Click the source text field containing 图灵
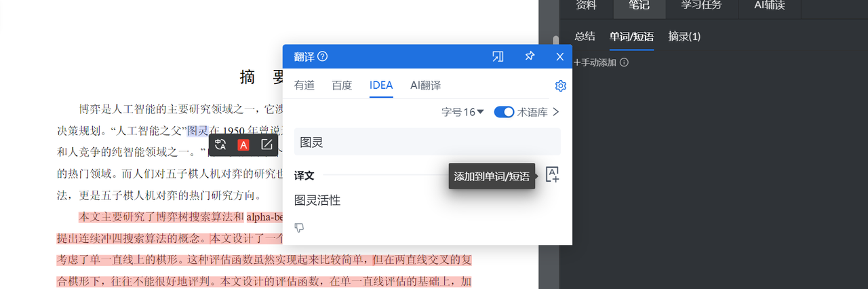The image size is (868, 289). pyautogui.click(x=427, y=142)
